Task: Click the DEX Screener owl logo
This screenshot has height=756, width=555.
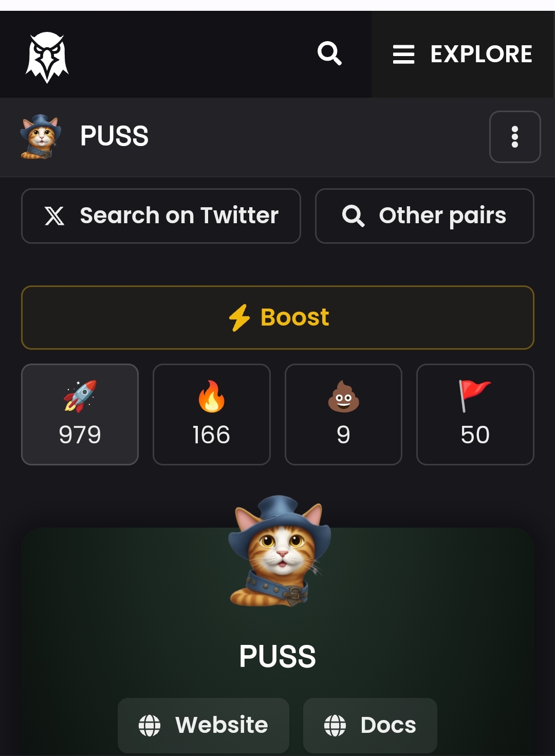Action: pos(47,57)
